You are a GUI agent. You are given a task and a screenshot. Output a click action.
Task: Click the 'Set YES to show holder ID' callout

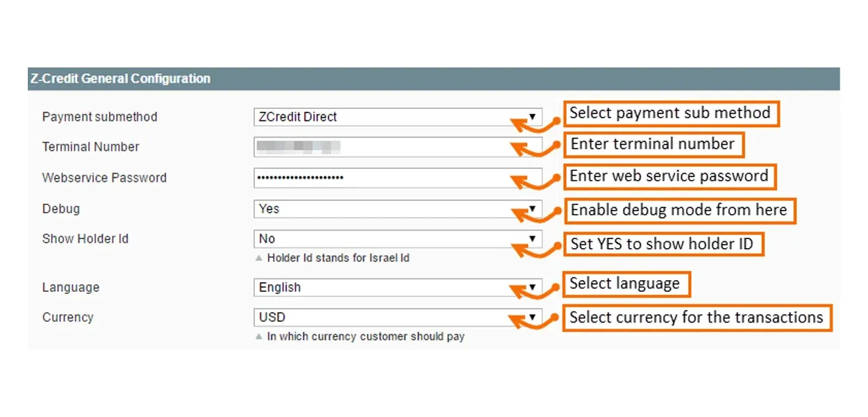[662, 244]
